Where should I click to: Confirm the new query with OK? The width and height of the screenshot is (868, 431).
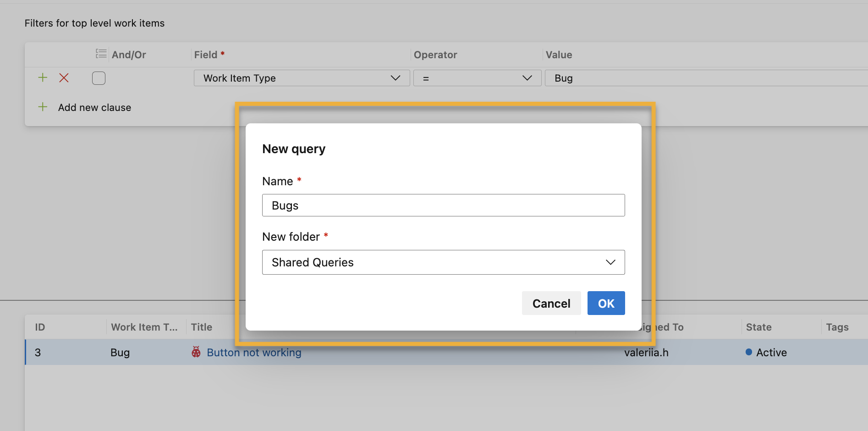606,303
